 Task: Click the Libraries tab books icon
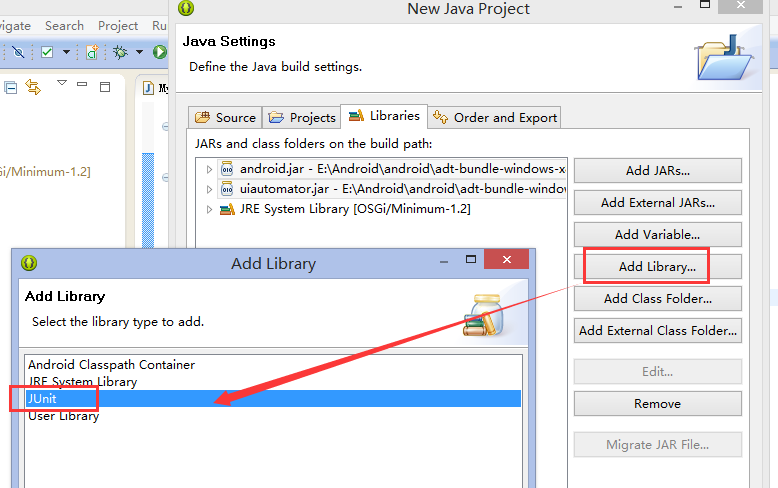click(356, 116)
